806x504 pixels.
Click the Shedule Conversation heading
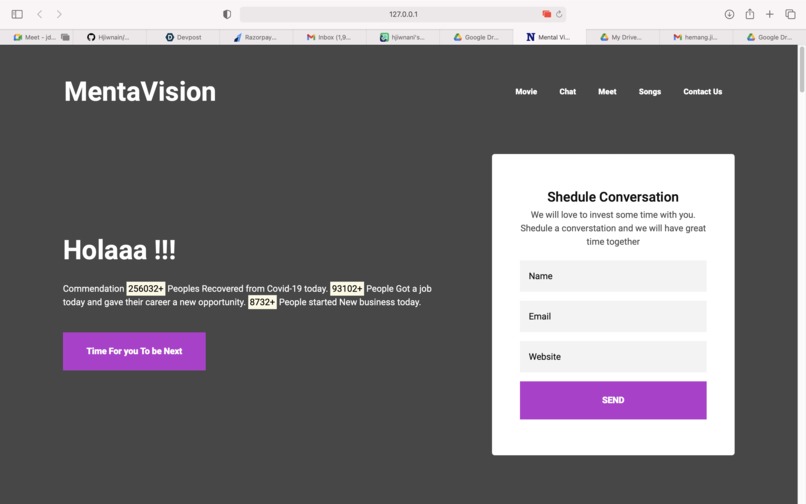[613, 197]
